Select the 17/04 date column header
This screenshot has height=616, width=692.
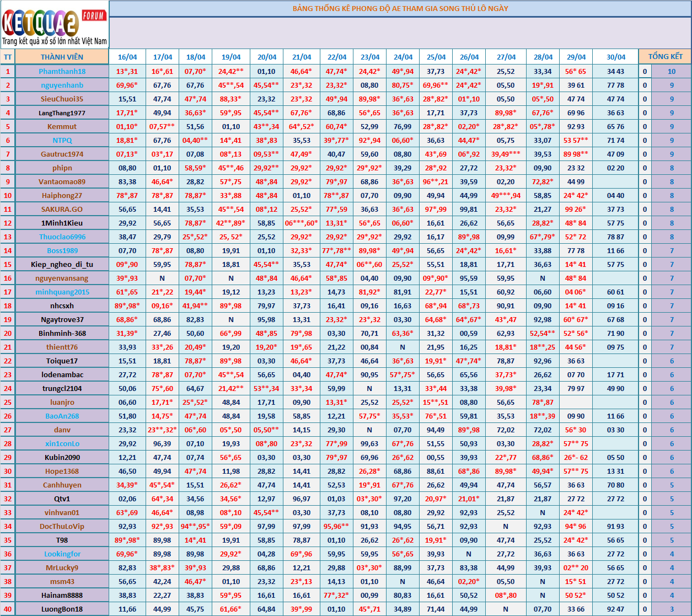pyautogui.click(x=163, y=57)
